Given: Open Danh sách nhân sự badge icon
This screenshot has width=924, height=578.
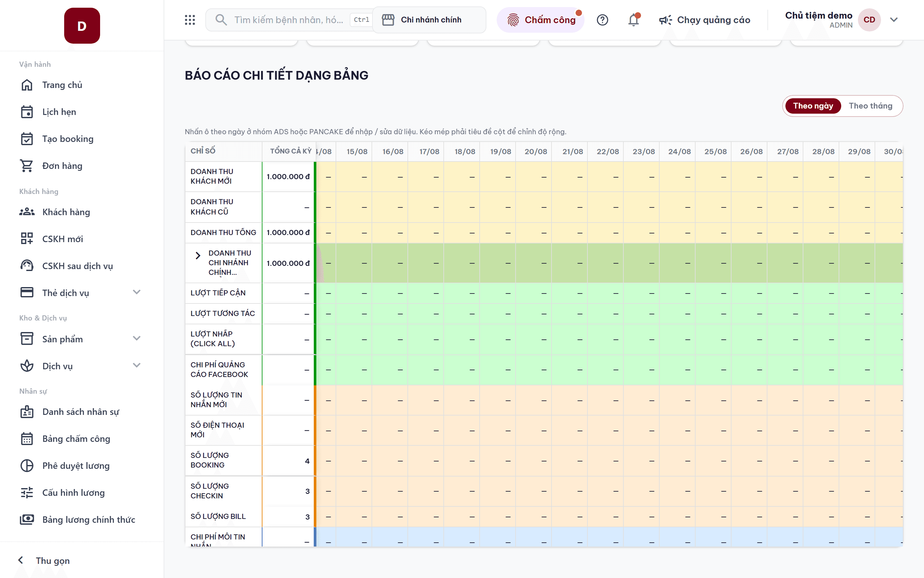Looking at the screenshot, I should point(27,412).
